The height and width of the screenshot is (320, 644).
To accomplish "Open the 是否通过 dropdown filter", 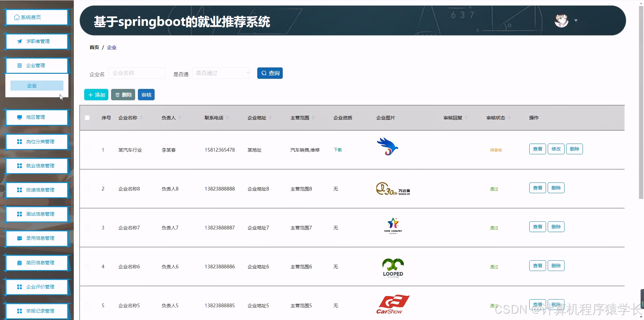I will click(221, 73).
